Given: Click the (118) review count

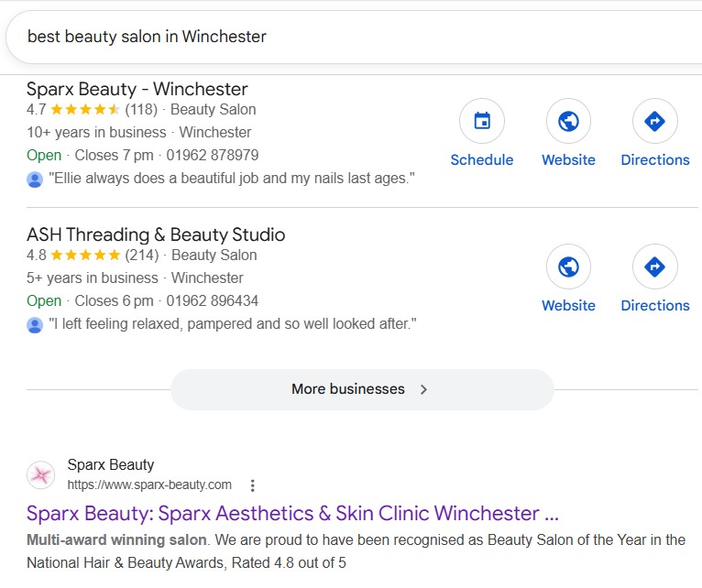Looking at the screenshot, I should click(141, 109).
